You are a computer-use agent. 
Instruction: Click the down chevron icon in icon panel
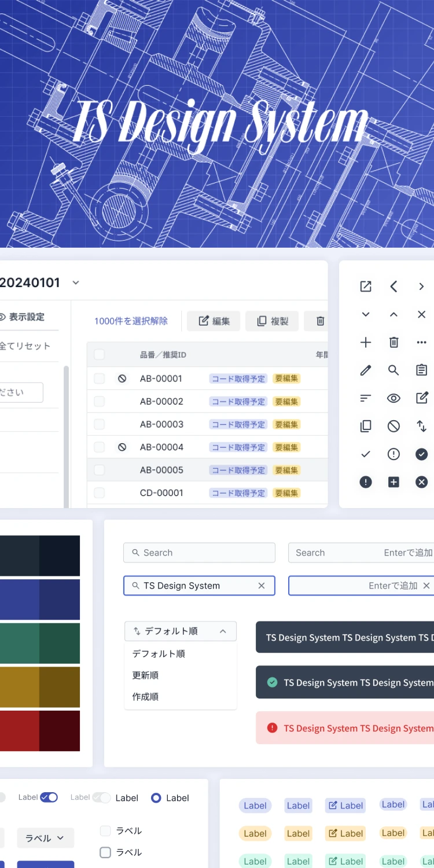tap(366, 314)
